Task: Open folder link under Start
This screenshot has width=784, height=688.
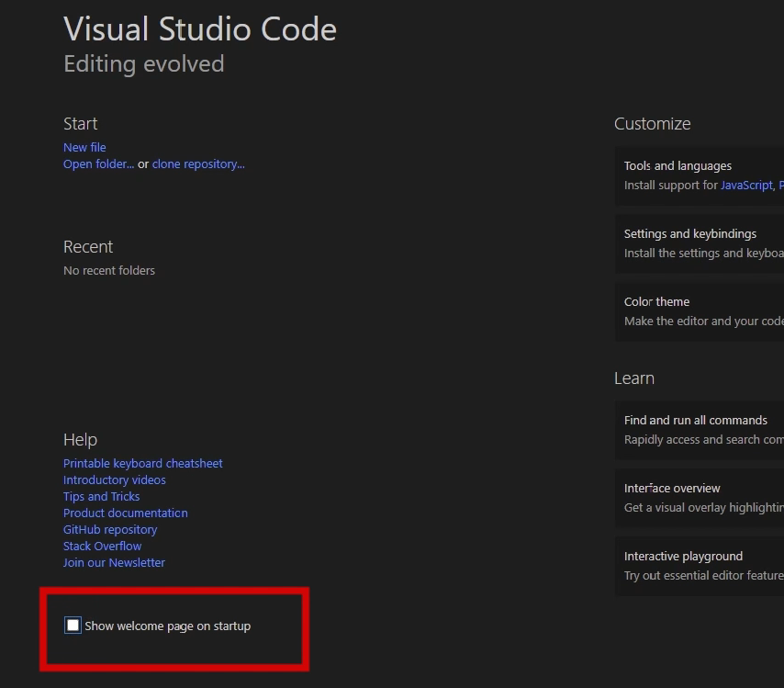Action: coord(98,164)
